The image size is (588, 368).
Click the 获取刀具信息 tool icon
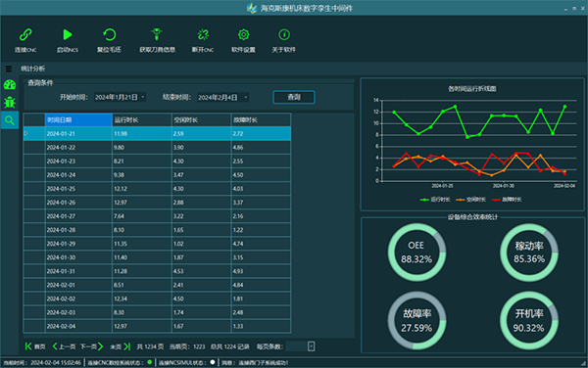tap(157, 35)
